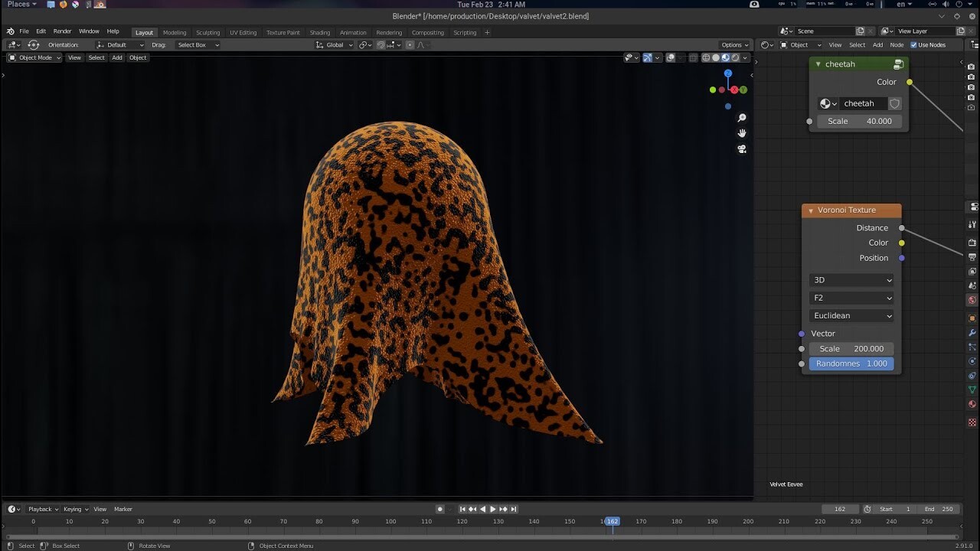The image size is (980, 551).
Task: Click the zoom magnifier icon in viewport gizmos
Action: point(741,118)
